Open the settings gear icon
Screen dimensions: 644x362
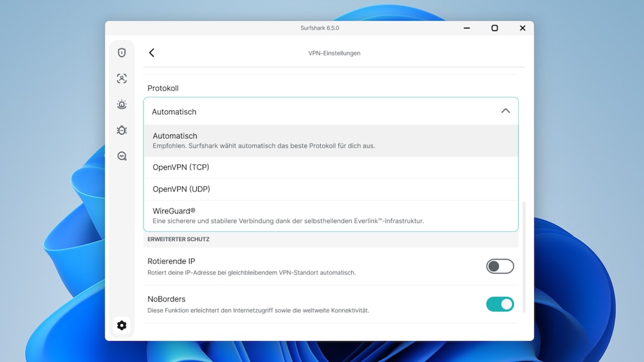point(121,325)
